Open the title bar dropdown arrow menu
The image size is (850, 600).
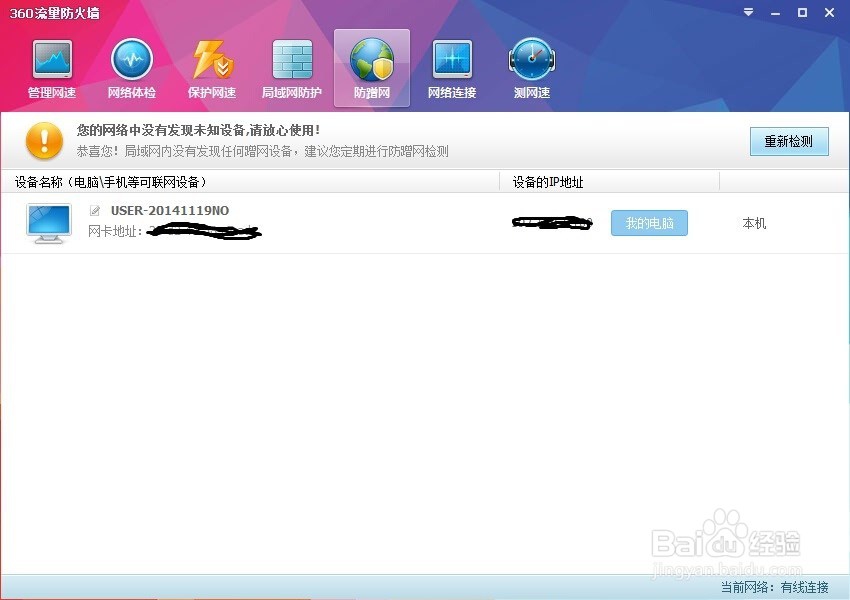pyautogui.click(x=747, y=13)
